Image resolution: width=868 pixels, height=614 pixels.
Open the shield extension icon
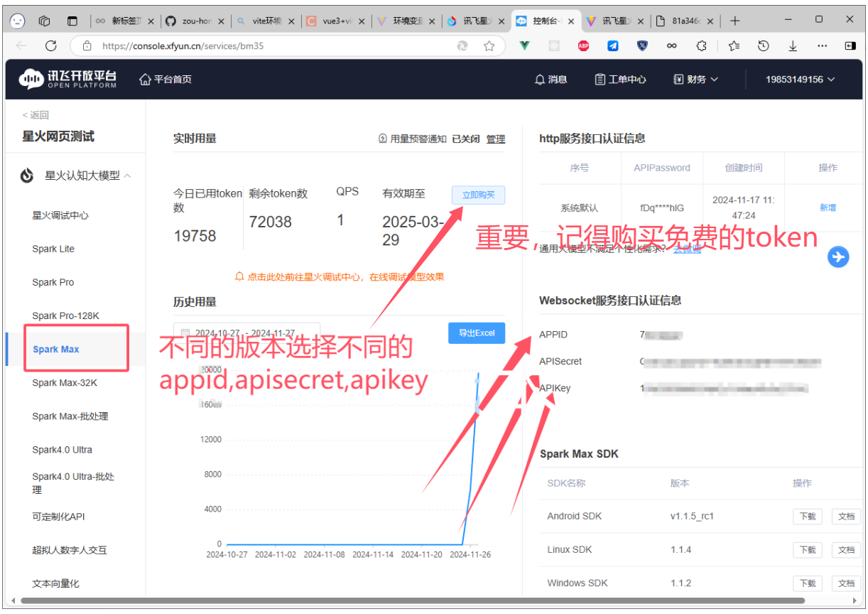642,45
